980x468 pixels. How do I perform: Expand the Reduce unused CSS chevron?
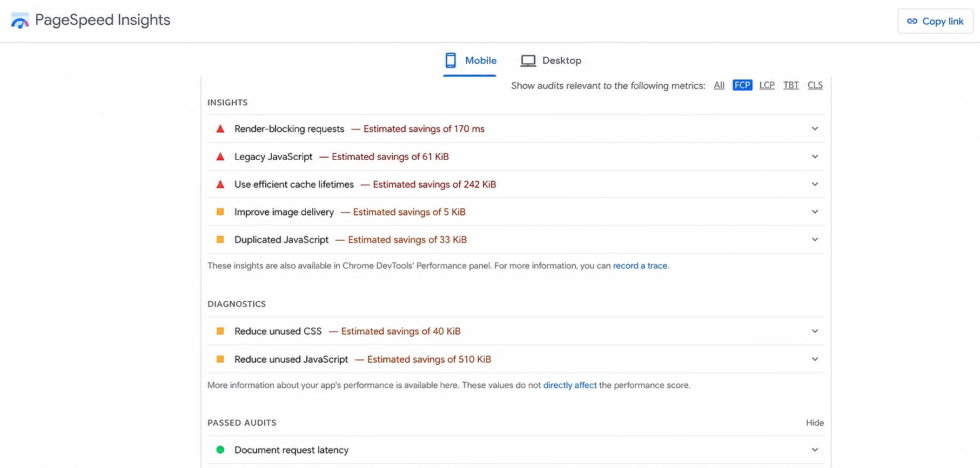[815, 331]
